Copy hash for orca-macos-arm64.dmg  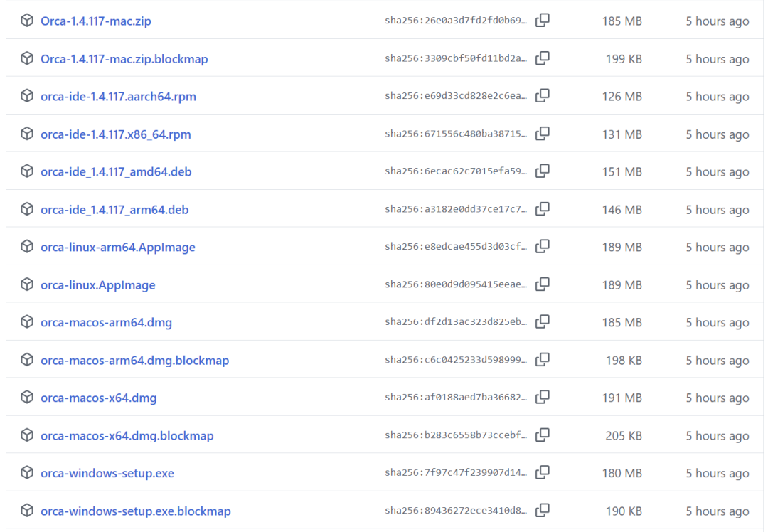pos(542,322)
